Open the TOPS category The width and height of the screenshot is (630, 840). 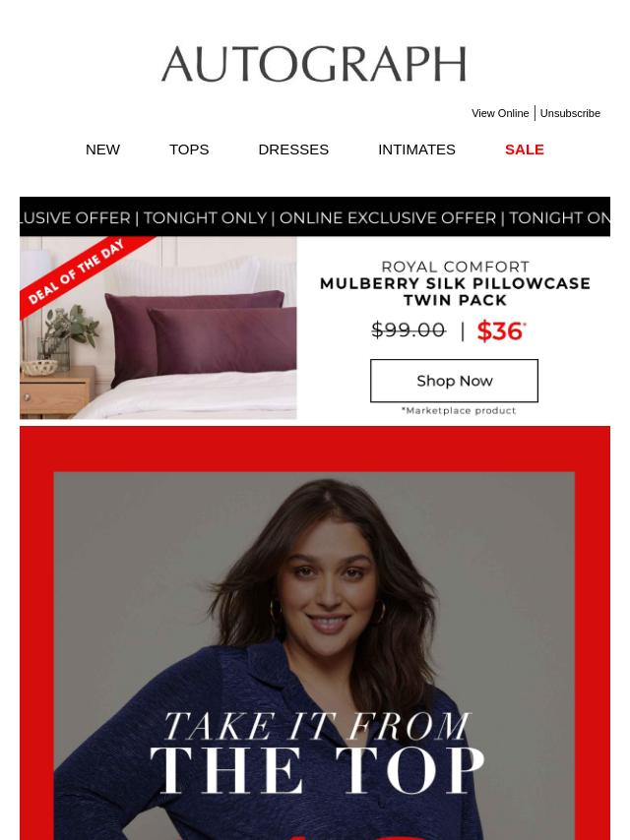click(x=189, y=150)
